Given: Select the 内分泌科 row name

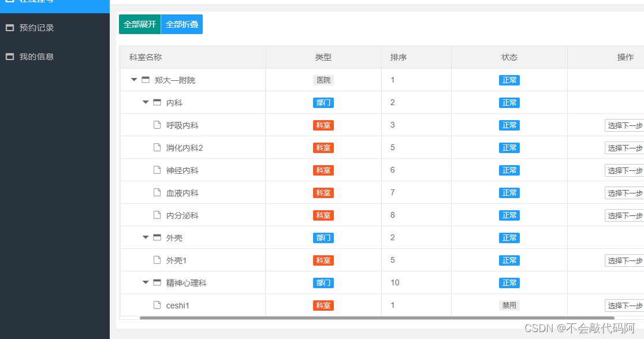Looking at the screenshot, I should coord(183,215).
